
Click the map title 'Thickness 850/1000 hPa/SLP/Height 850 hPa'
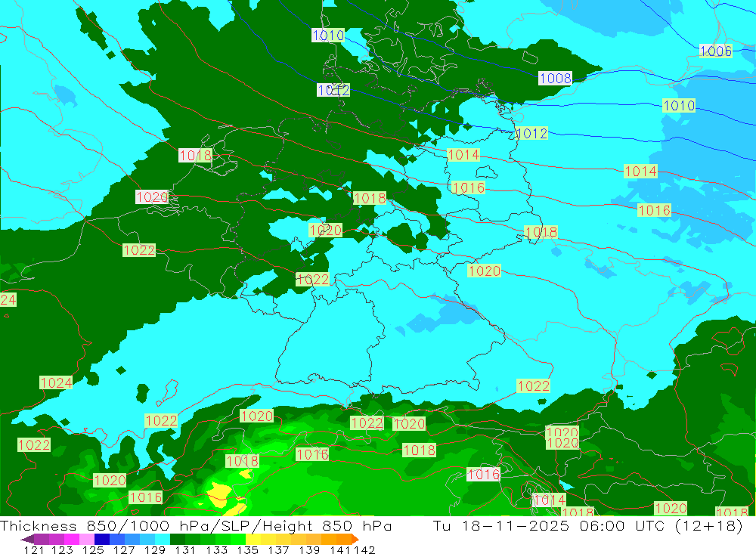[x=196, y=525]
